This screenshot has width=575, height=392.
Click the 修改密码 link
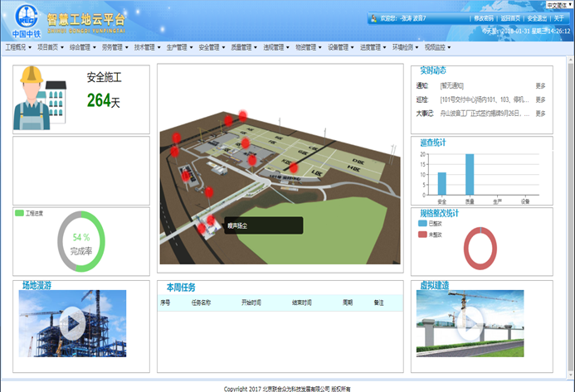(483, 18)
